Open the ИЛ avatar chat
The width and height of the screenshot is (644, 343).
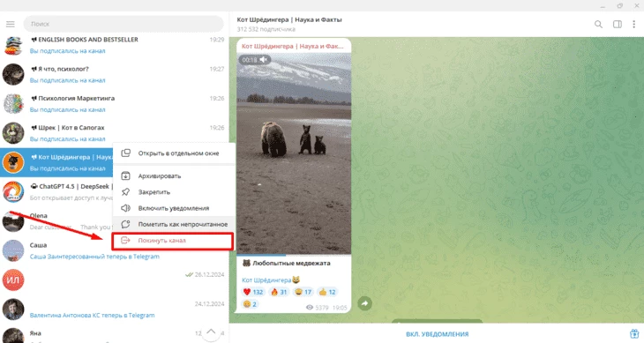[114, 280]
